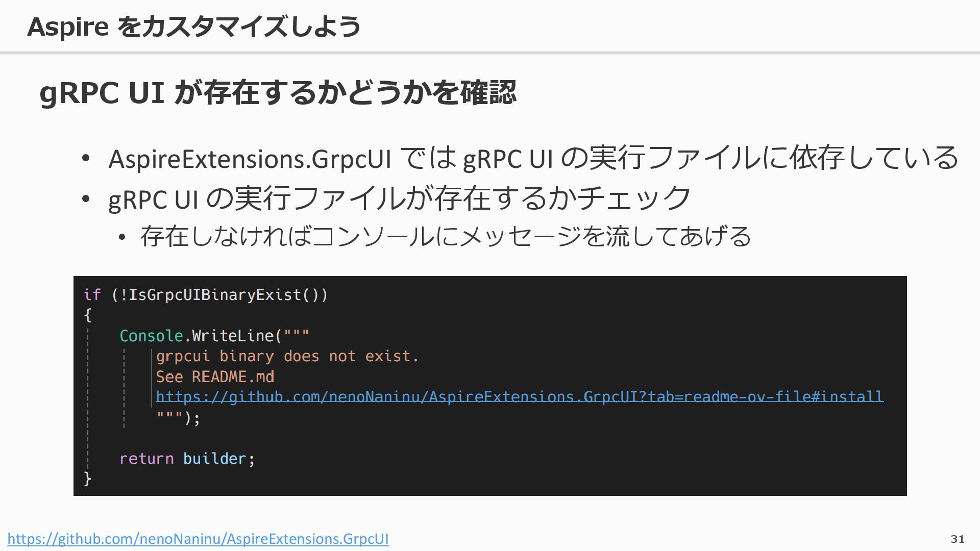Click the closing triple-quote '""");' line
The height and width of the screenshot is (551, 980).
pos(178,418)
